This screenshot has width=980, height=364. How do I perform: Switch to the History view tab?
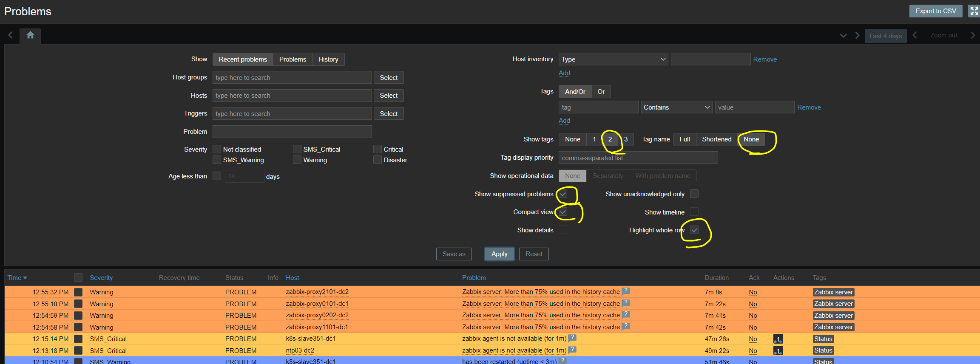[328, 59]
